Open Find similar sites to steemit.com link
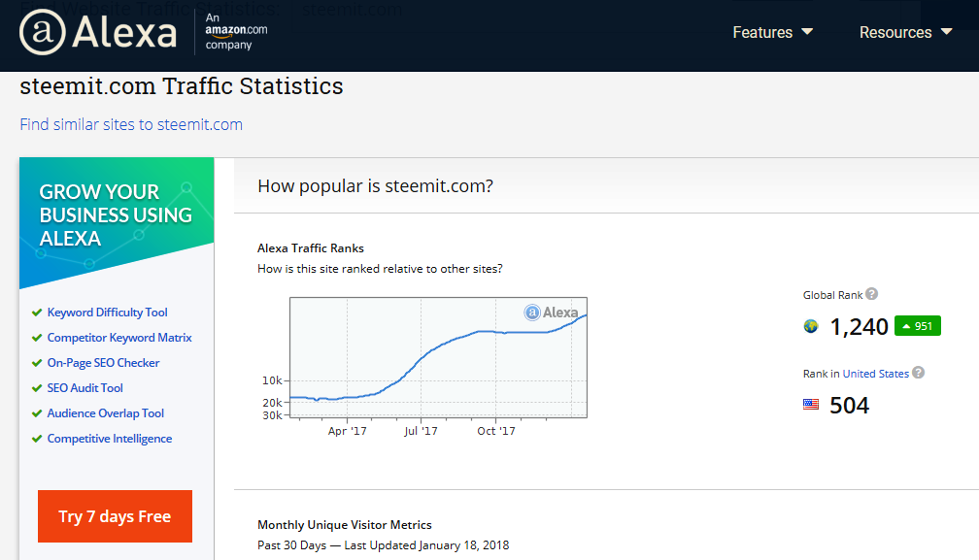This screenshot has width=979, height=560. pos(131,124)
